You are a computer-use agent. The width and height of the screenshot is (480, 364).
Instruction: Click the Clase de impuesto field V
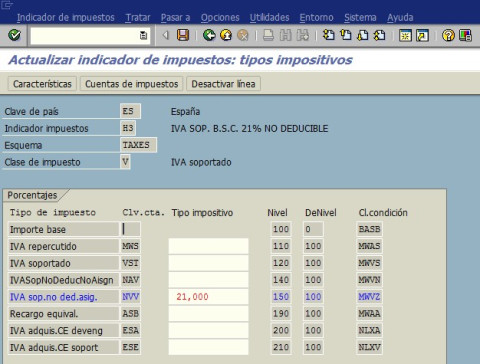pos(125,162)
